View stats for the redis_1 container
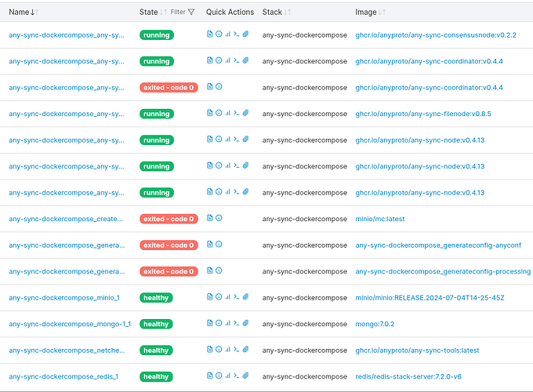 pos(228,376)
